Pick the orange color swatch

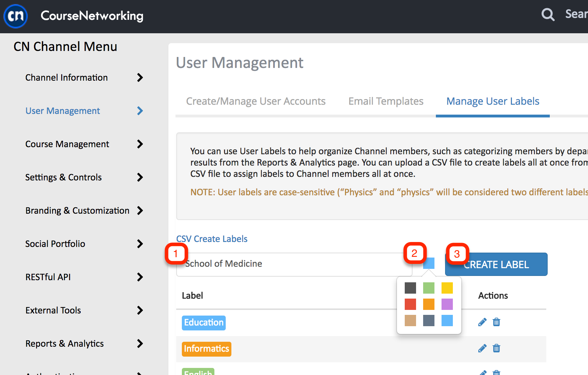[x=429, y=304]
